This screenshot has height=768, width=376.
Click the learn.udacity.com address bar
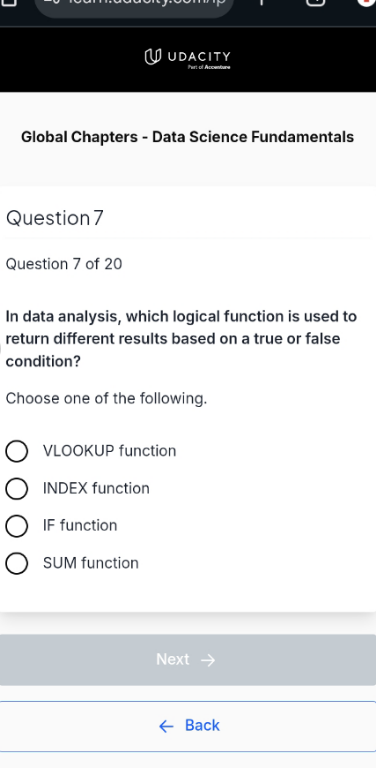coord(134,5)
